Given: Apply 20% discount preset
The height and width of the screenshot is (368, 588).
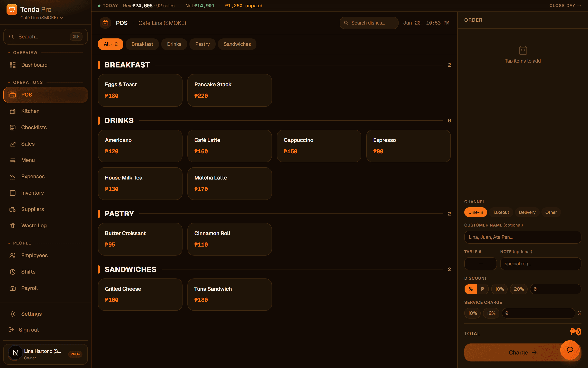Looking at the screenshot, I should 519,289.
